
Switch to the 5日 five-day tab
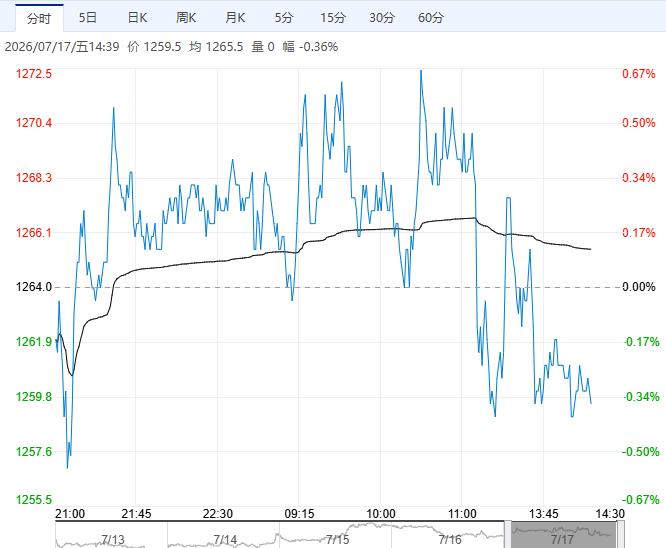click(x=88, y=17)
